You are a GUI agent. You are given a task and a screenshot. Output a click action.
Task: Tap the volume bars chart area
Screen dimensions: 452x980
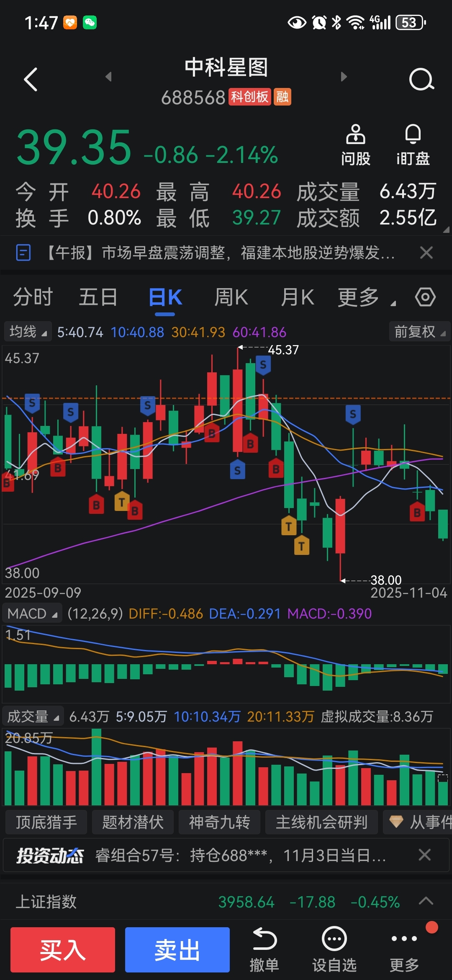click(226, 766)
